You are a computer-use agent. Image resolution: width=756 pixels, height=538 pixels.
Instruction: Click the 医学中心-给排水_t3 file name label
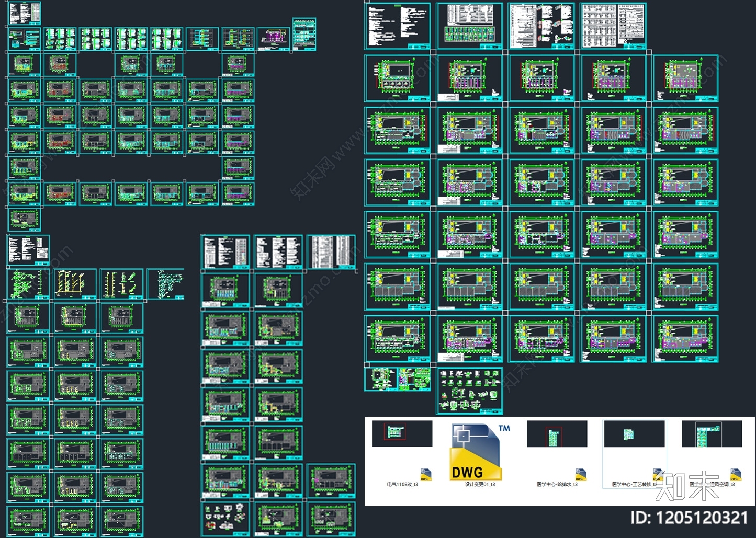(x=557, y=485)
